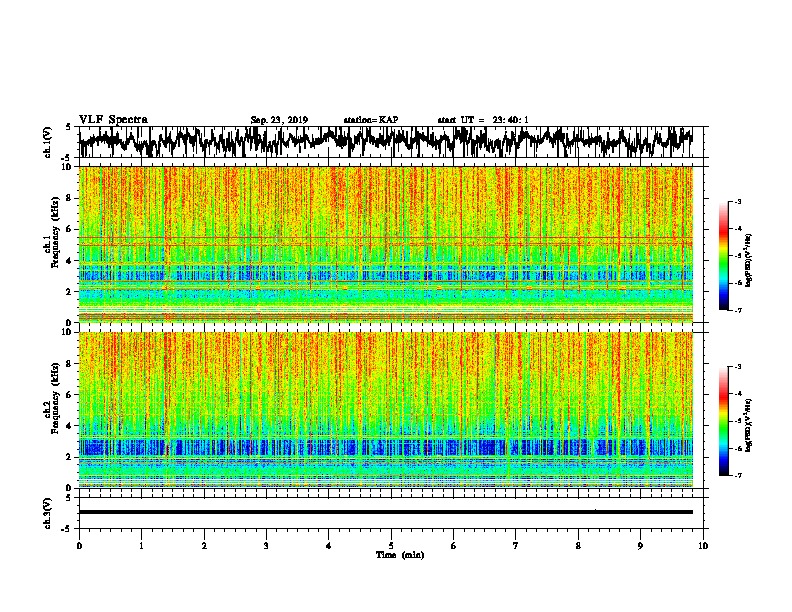Click the time axis tick label "5" below the plot
Screen dimensions: 792x612
pos(391,546)
